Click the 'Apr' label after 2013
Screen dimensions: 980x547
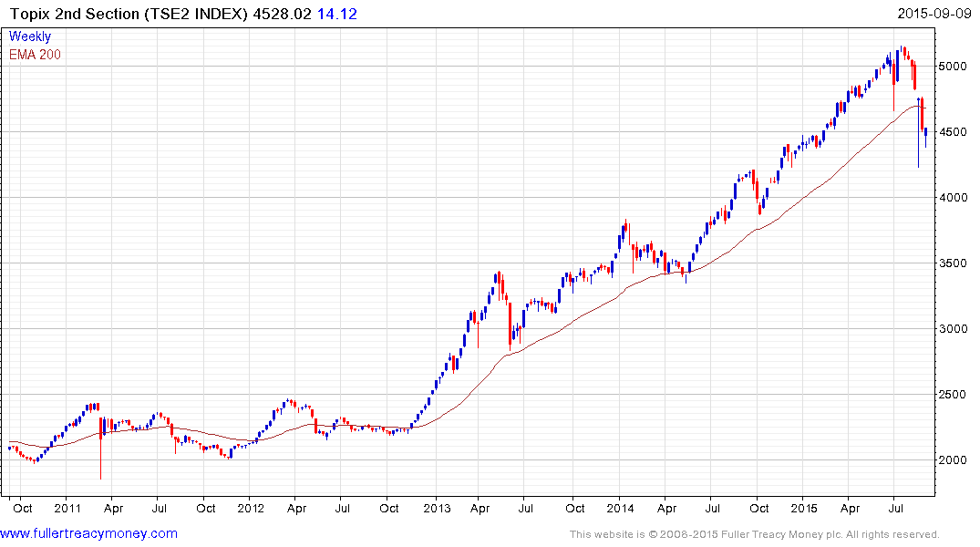pos(480,509)
